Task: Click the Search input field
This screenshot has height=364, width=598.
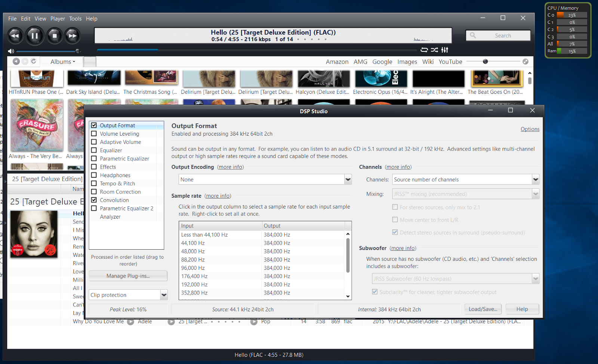Action: [x=498, y=36]
